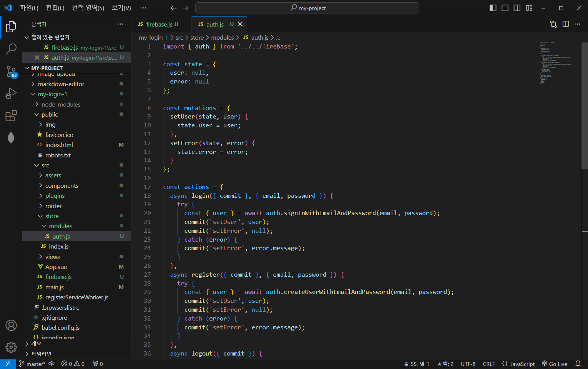Open the Search view in activity bar
This screenshot has height=369, width=588.
click(x=11, y=49)
